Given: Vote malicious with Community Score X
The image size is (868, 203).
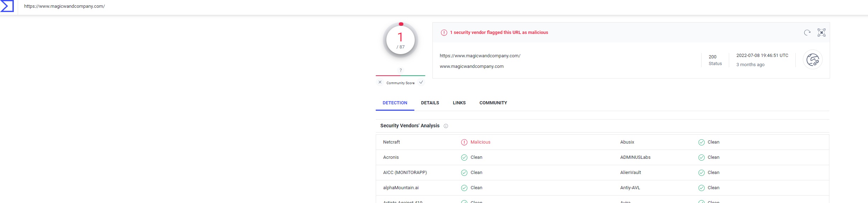Looking at the screenshot, I should (x=380, y=82).
